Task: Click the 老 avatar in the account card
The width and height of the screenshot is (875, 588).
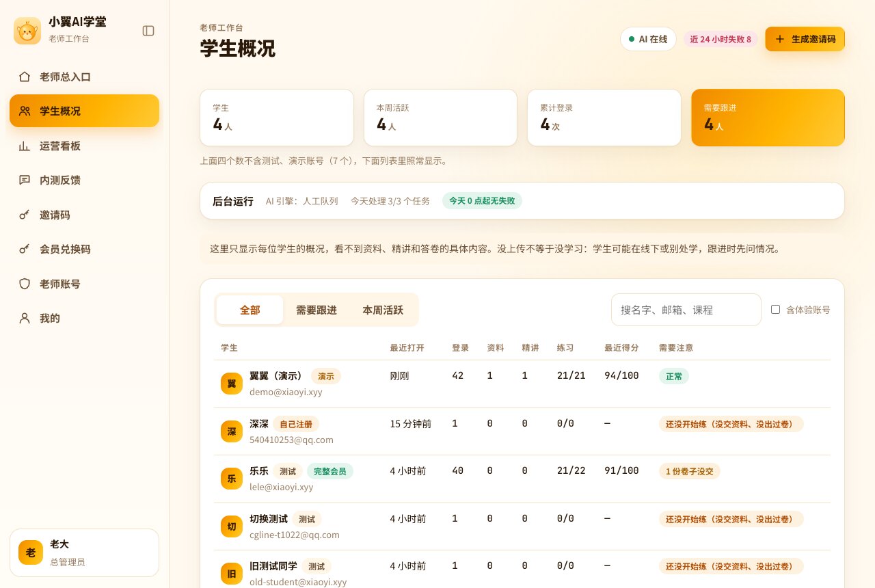Action: click(31, 552)
